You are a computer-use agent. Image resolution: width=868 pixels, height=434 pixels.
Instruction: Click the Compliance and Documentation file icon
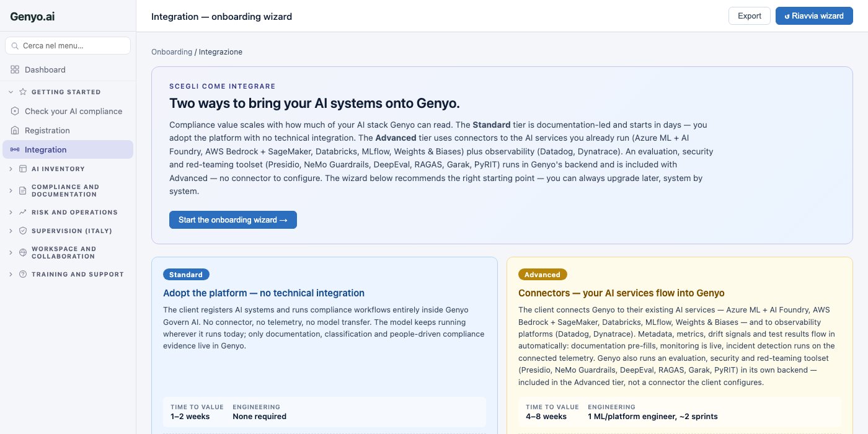click(x=23, y=190)
